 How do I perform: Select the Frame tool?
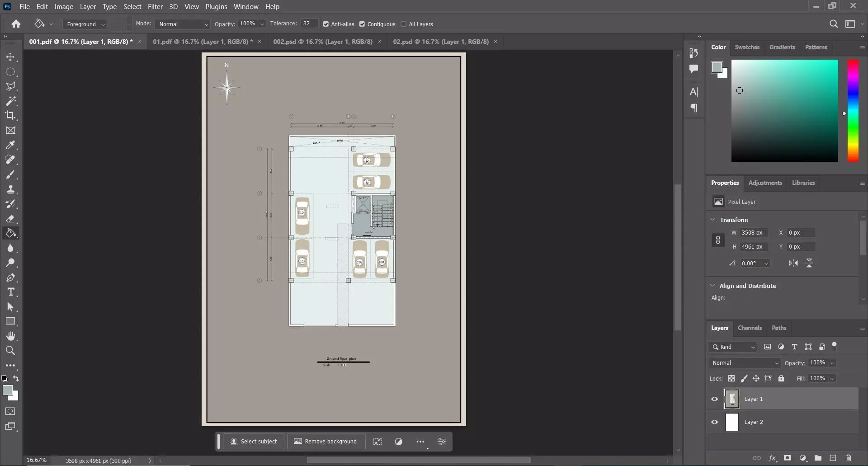click(x=10, y=131)
